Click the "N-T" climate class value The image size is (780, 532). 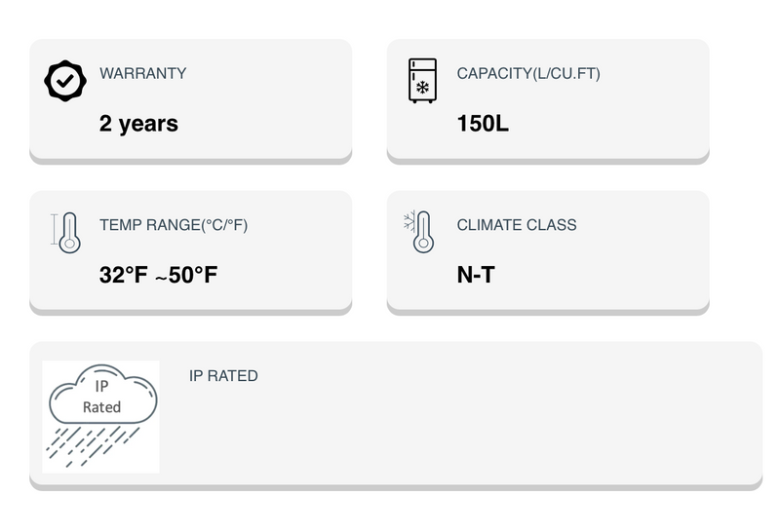coord(476,276)
